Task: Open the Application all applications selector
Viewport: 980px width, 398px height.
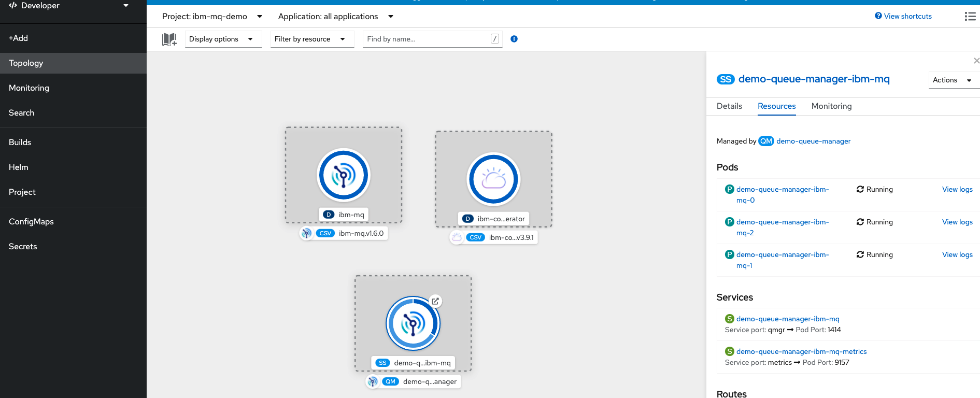Action: tap(336, 17)
